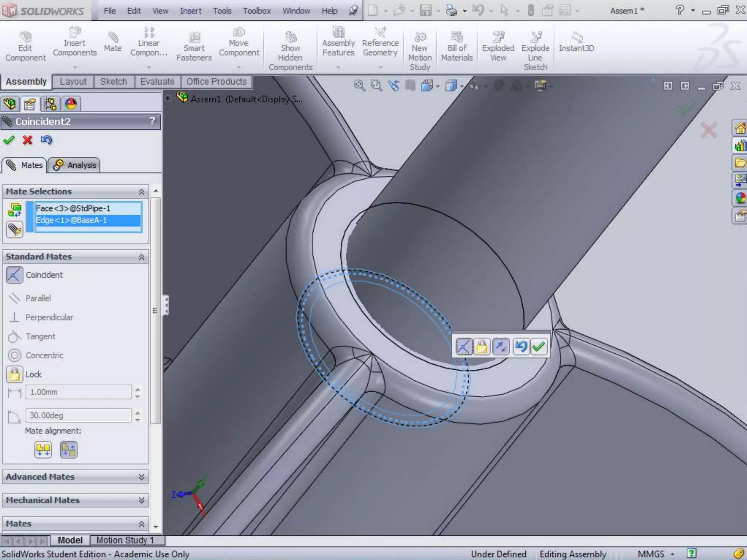Click the Flip Mate Alignment icon in popup toolbar
This screenshot has height=560, width=747.
click(x=501, y=347)
